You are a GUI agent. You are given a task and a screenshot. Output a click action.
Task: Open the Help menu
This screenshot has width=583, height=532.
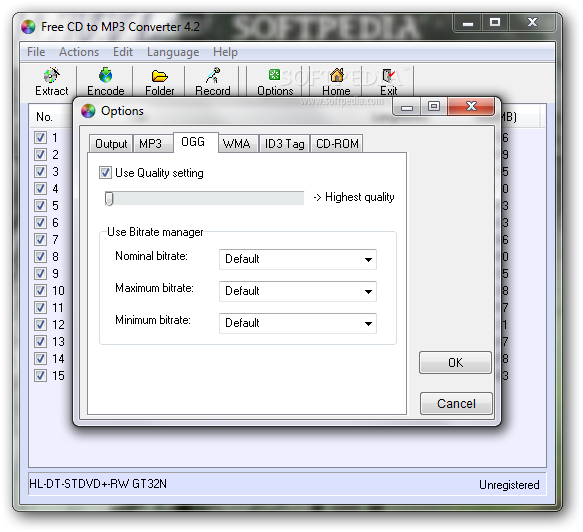(x=225, y=52)
